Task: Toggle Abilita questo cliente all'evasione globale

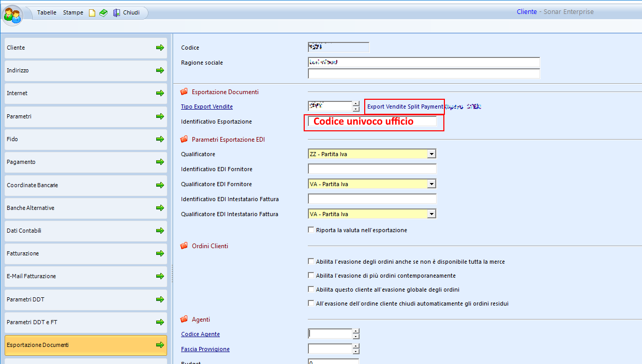Action: tap(311, 290)
